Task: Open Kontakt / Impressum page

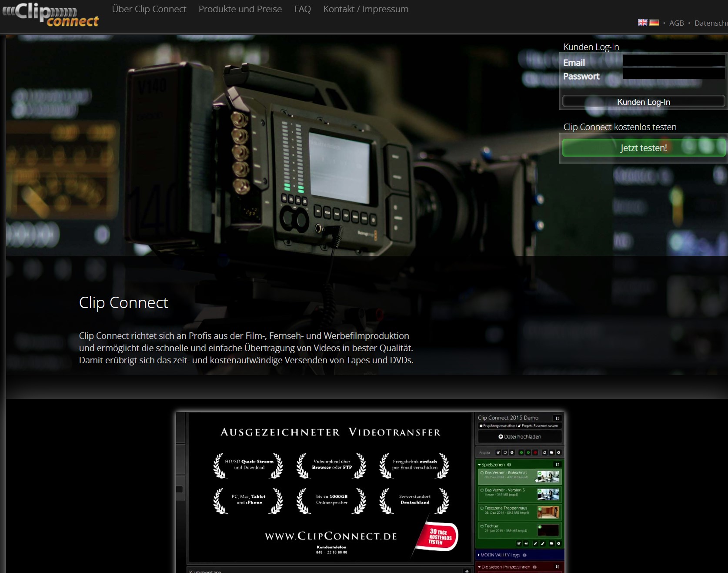Action: pyautogui.click(x=366, y=9)
